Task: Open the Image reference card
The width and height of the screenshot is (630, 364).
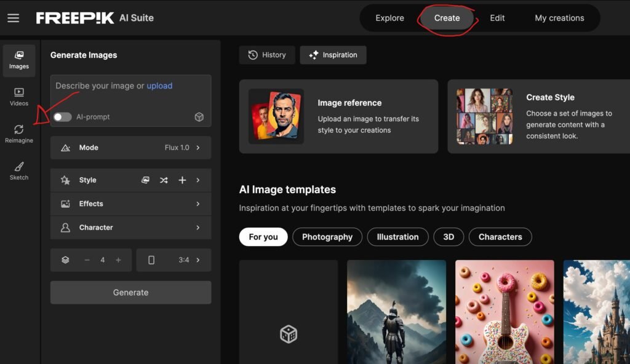Action: 338,116
